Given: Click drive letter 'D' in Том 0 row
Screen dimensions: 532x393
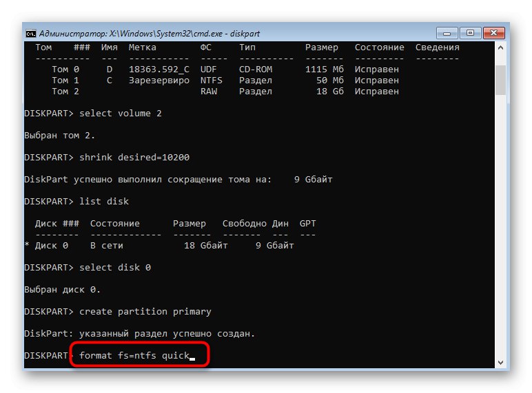Looking at the screenshot, I should [110, 69].
